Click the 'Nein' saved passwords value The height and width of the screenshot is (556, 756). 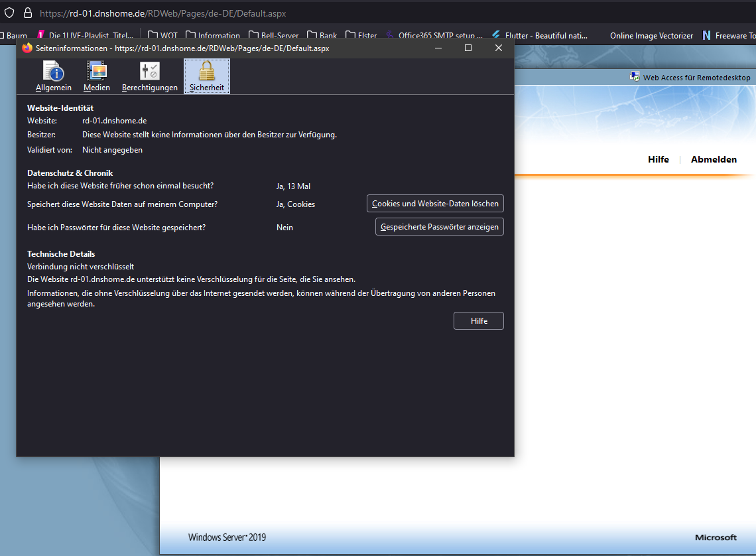284,227
